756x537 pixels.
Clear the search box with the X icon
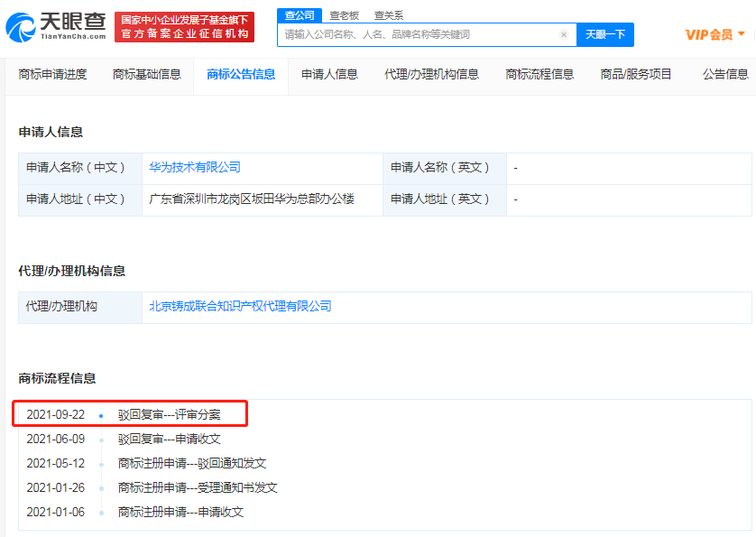pyautogui.click(x=564, y=35)
